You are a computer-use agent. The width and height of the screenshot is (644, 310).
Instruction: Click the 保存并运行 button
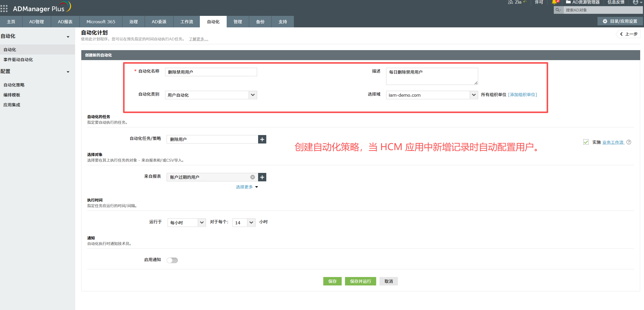360,281
